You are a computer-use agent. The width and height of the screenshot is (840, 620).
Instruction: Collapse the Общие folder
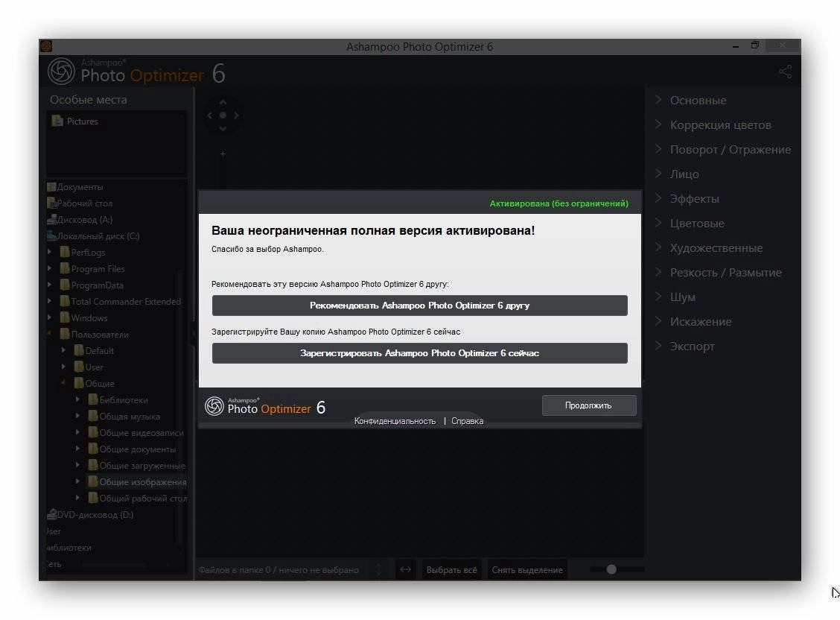coord(64,384)
